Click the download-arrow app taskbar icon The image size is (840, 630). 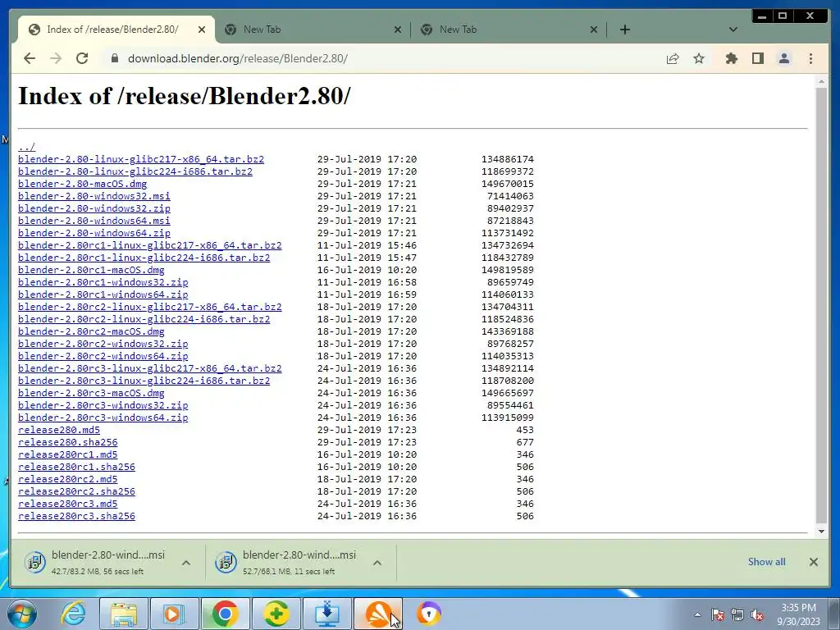click(326, 614)
